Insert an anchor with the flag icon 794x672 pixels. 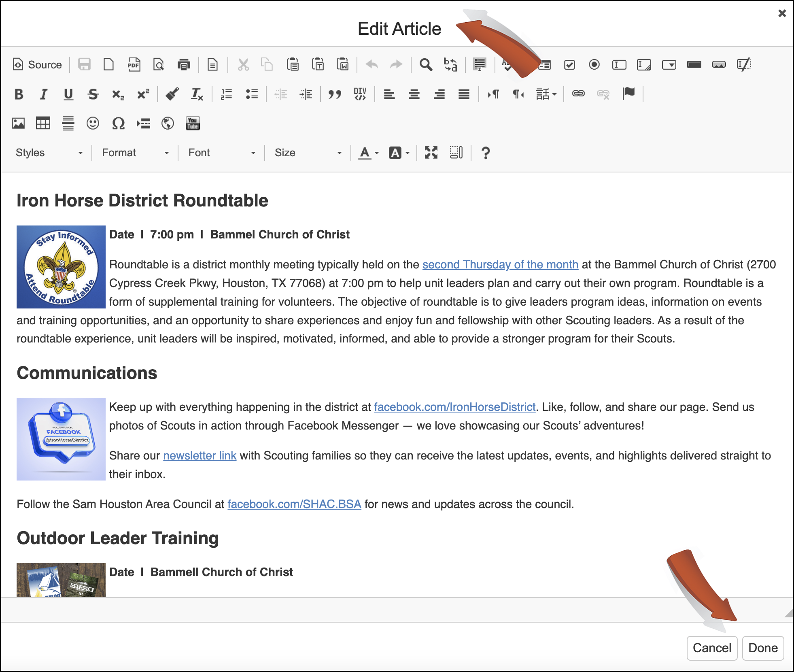click(628, 94)
